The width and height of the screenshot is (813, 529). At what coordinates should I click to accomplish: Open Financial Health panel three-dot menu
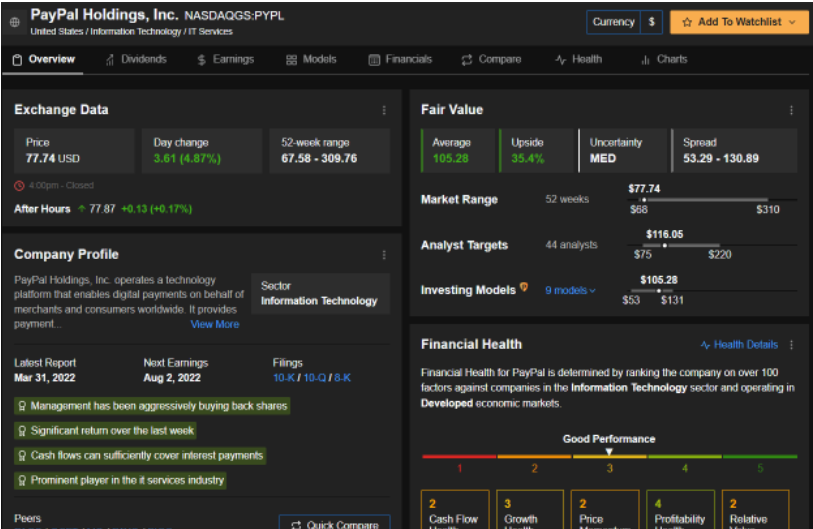coord(791,345)
